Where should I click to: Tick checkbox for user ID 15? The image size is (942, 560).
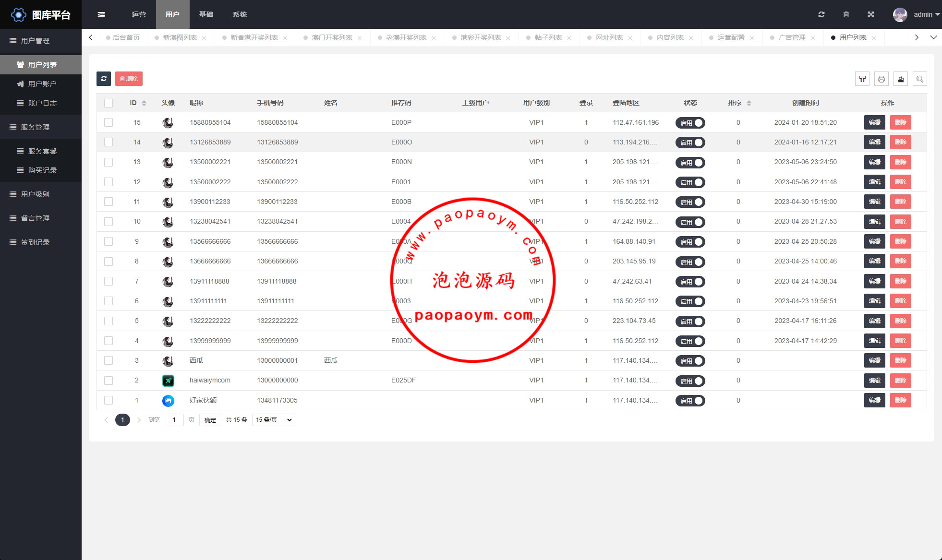109,122
